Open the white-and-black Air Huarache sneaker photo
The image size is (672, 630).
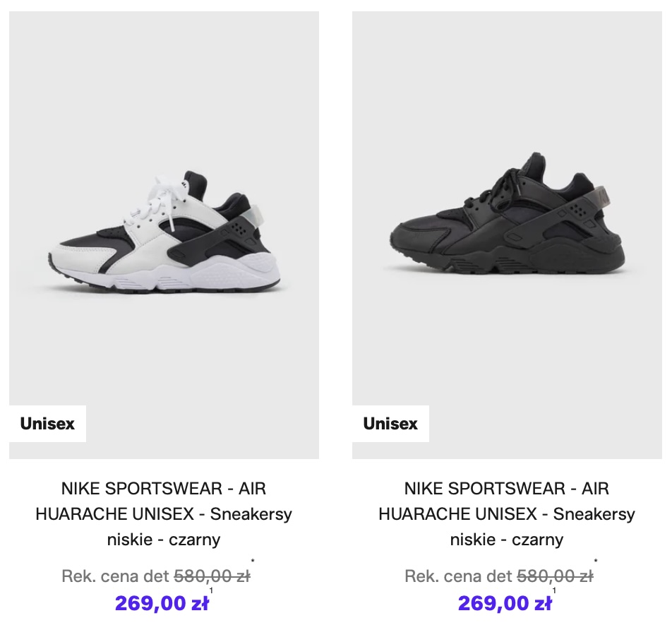pyautogui.click(x=164, y=234)
